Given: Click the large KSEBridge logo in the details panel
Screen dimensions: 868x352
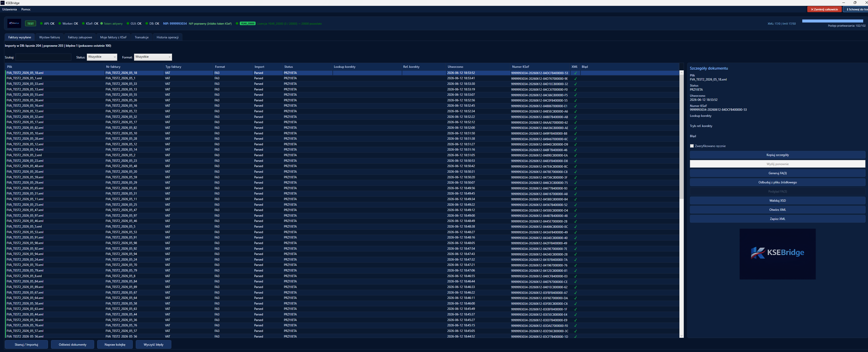Looking at the screenshot, I should (777, 254).
